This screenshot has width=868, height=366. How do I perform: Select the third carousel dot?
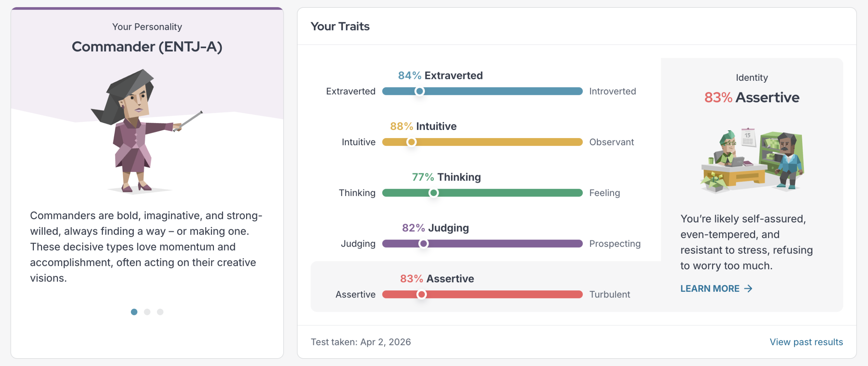pyautogui.click(x=160, y=312)
